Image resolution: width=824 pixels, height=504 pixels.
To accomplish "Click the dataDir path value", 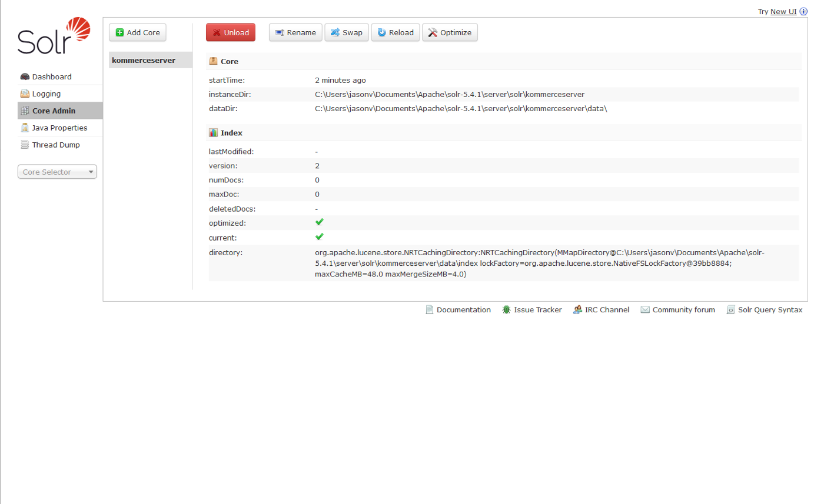I will coord(461,109).
